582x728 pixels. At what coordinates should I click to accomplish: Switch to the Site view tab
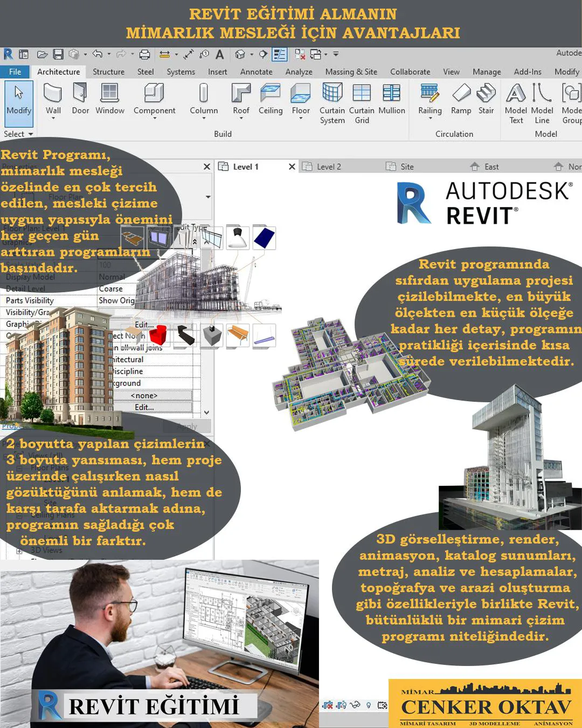[407, 167]
